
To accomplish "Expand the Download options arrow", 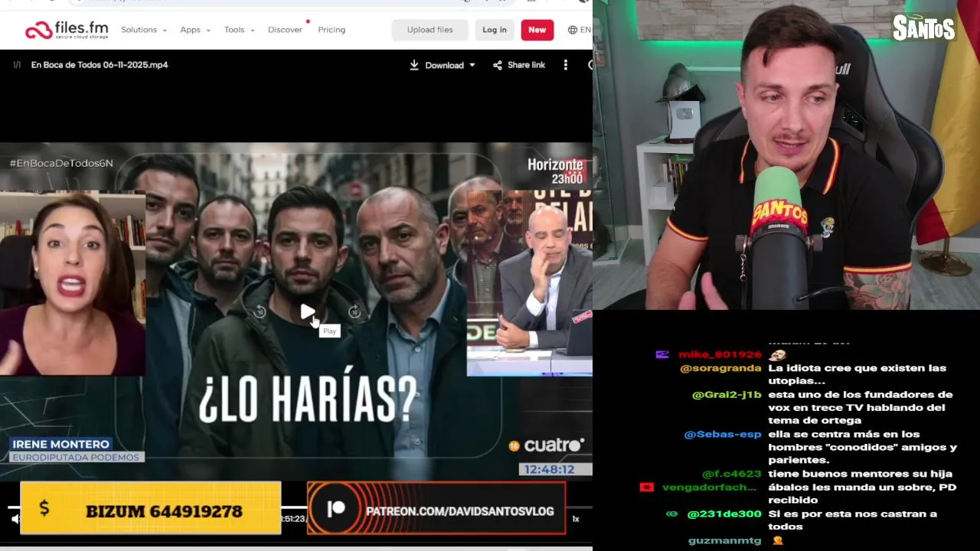I will coord(472,65).
